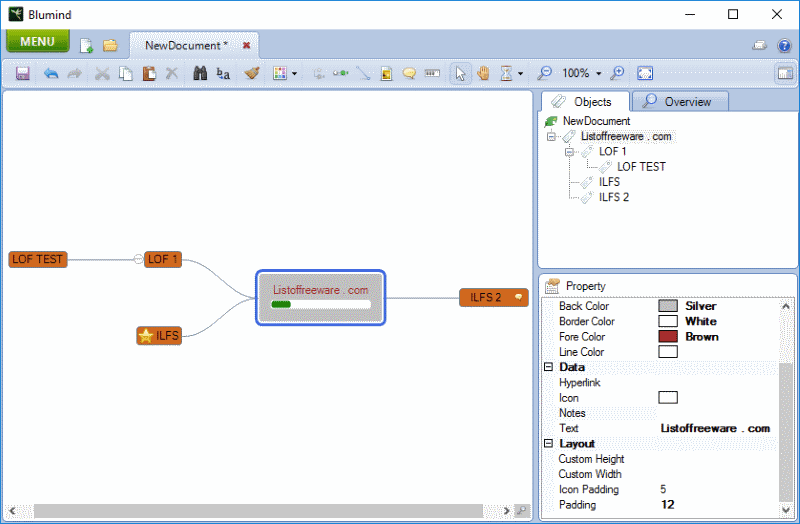Open a file with the folder icon

pyautogui.click(x=110, y=45)
